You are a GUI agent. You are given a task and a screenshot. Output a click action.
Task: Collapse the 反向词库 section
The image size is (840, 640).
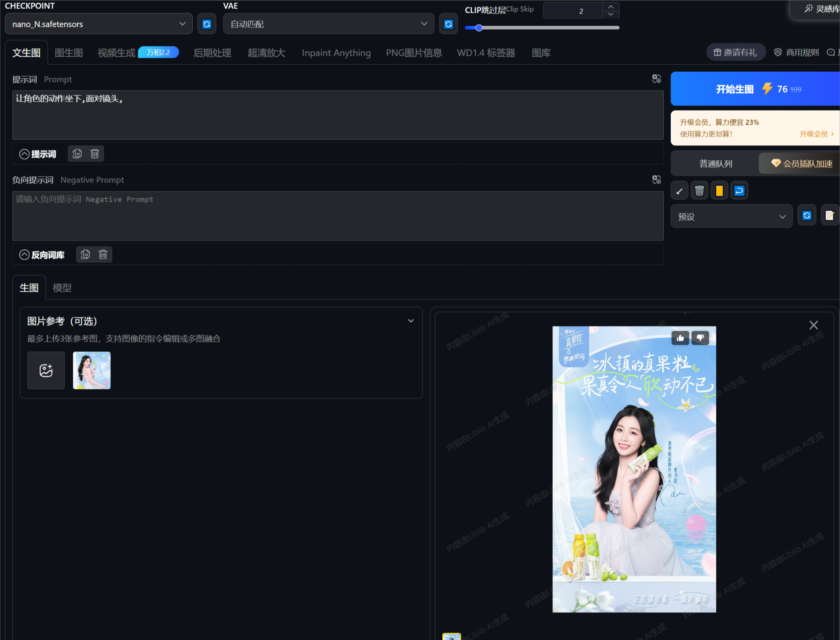[x=25, y=254]
